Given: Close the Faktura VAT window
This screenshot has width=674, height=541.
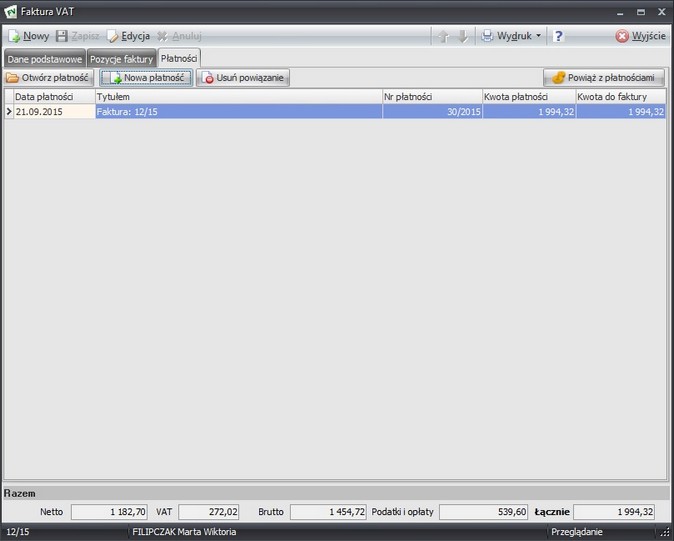Looking at the screenshot, I should [x=662, y=12].
